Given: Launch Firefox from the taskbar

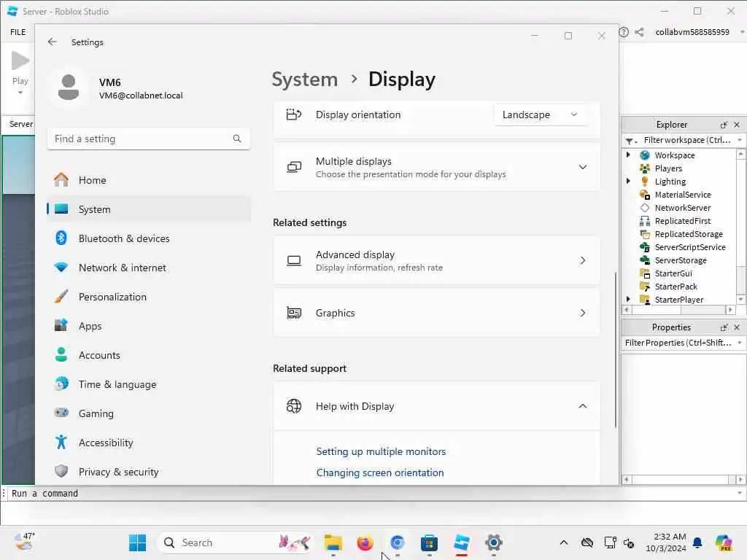Looking at the screenshot, I should tap(365, 542).
